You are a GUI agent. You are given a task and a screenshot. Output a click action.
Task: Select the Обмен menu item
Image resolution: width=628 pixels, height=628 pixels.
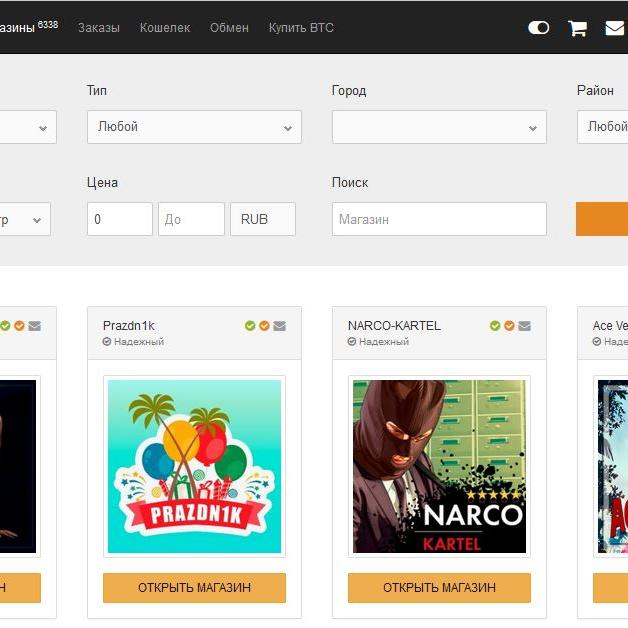(229, 28)
